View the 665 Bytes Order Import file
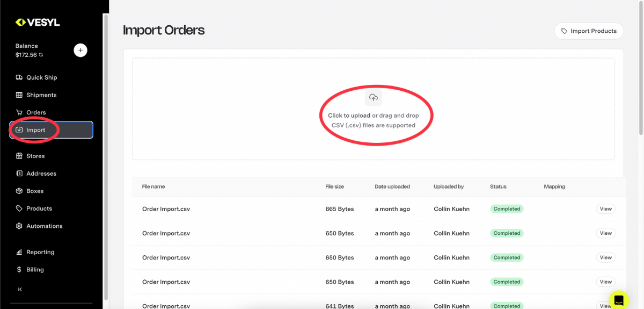644x309 pixels. pos(605,209)
